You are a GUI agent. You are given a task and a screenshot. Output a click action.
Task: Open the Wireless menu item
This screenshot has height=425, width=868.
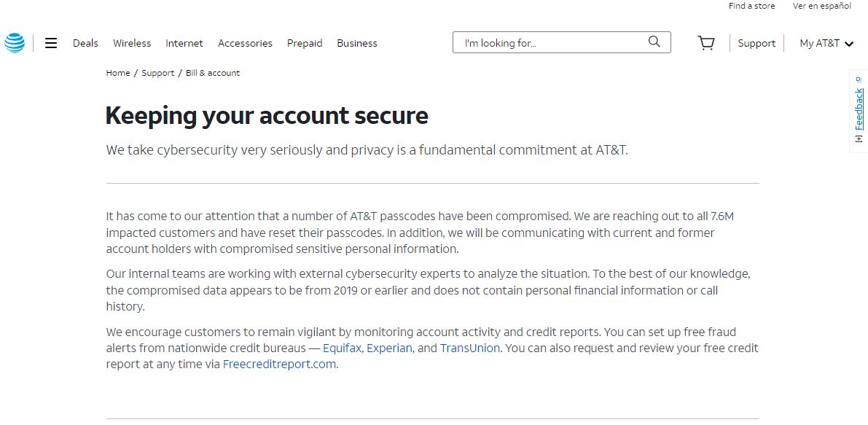click(x=132, y=43)
